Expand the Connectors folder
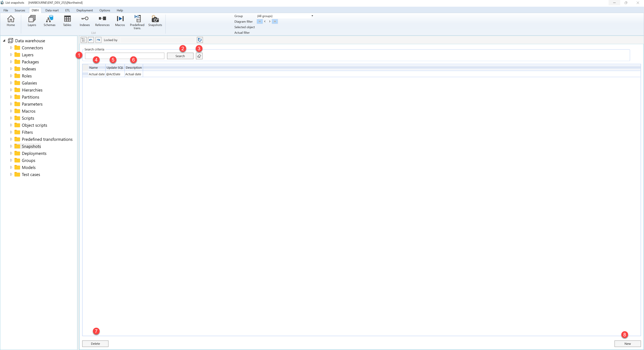Screen dimensions: 644x350 tap(11, 47)
